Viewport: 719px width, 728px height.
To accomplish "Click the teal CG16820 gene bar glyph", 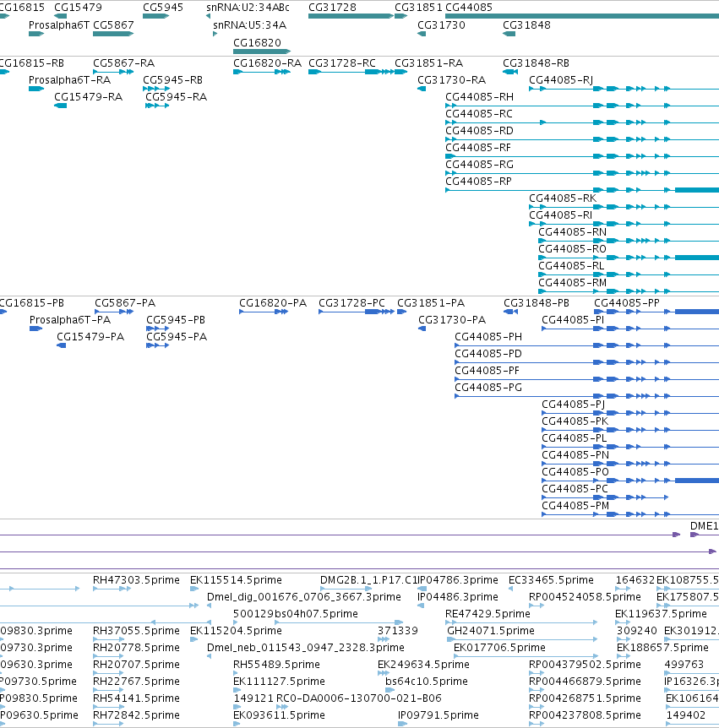I will pyautogui.click(x=262, y=51).
